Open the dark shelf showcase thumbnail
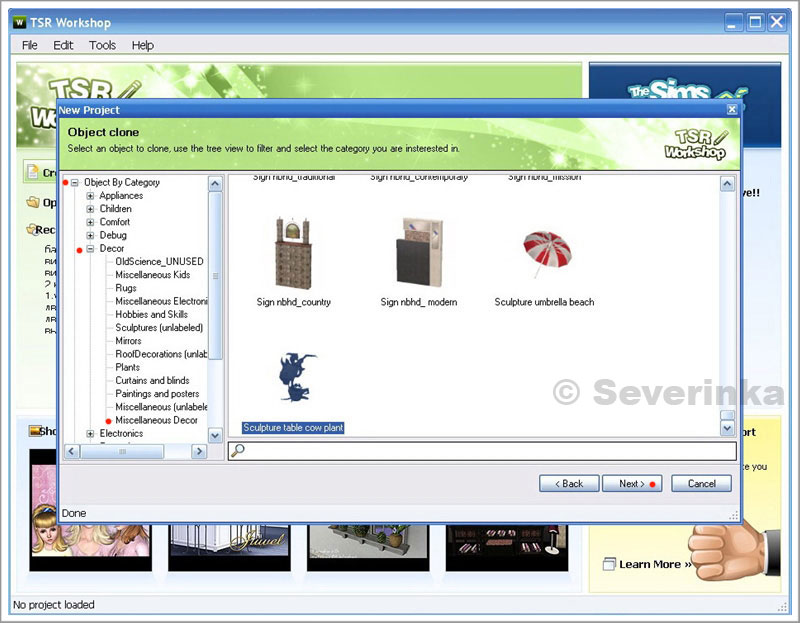800x623 pixels. 507,547
